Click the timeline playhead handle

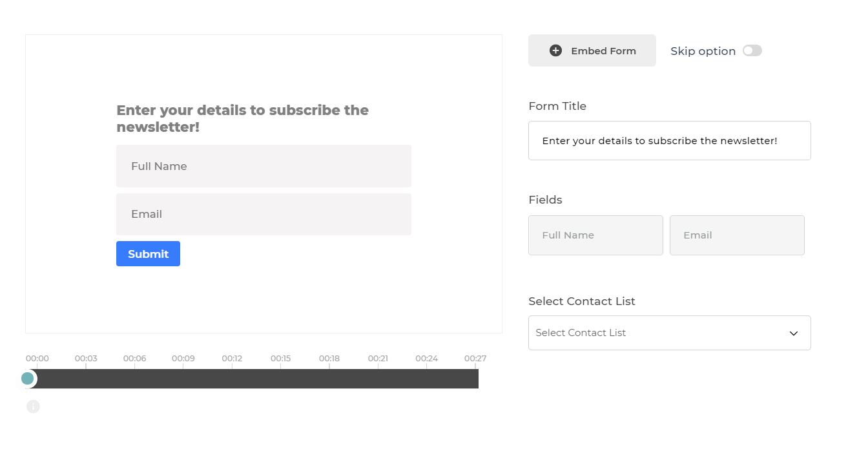(x=28, y=379)
